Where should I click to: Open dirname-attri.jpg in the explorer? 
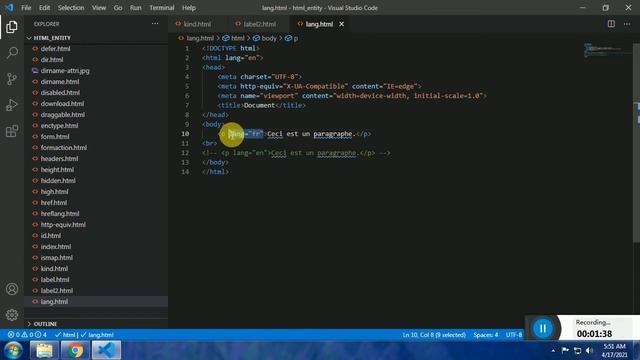pos(65,71)
